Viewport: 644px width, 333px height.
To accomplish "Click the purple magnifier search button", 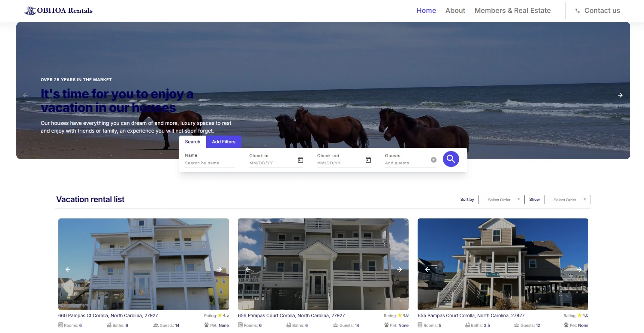I will (451, 159).
